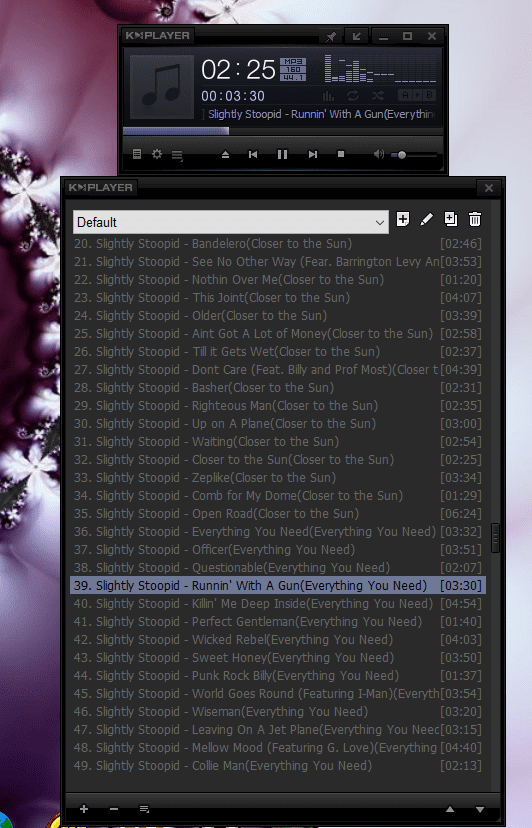
Task: Click the copy playlist icon
Action: pos(451,219)
